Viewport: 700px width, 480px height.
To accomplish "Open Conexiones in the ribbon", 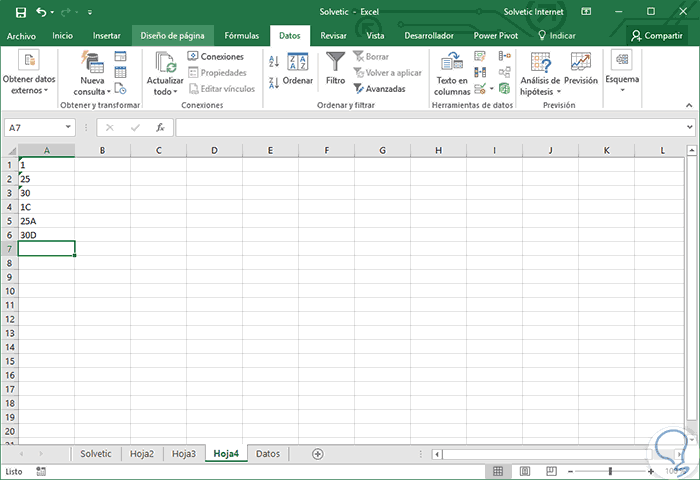I will (x=216, y=56).
